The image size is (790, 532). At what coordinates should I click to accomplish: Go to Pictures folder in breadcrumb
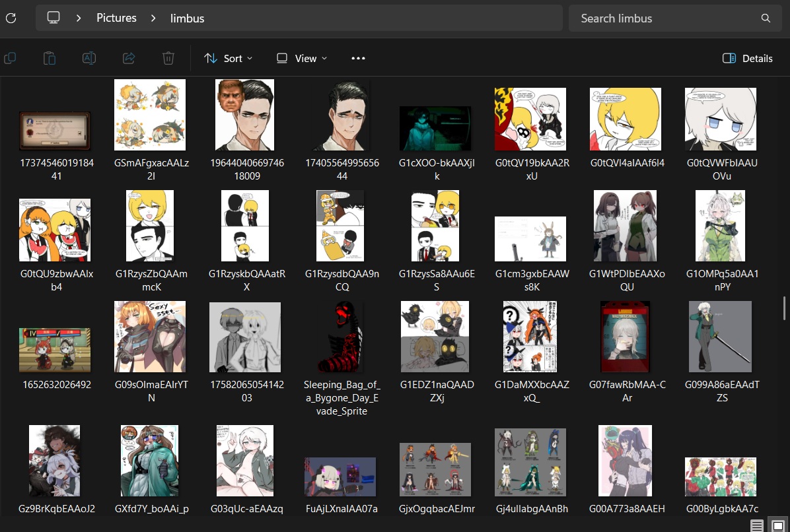116,18
